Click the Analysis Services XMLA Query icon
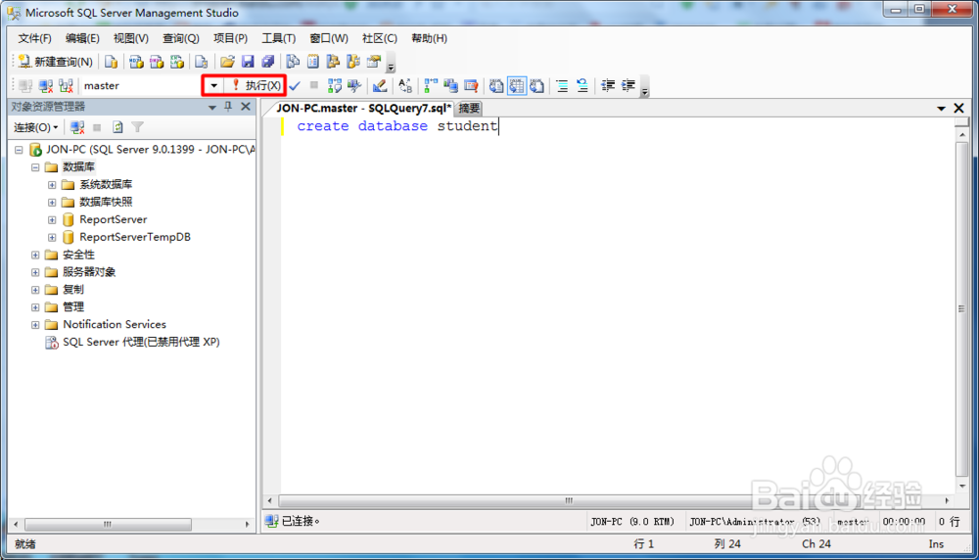 click(x=176, y=61)
